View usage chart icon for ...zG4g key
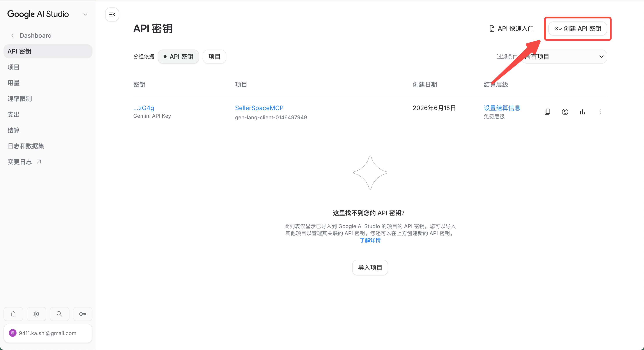The width and height of the screenshot is (644, 350). click(582, 112)
